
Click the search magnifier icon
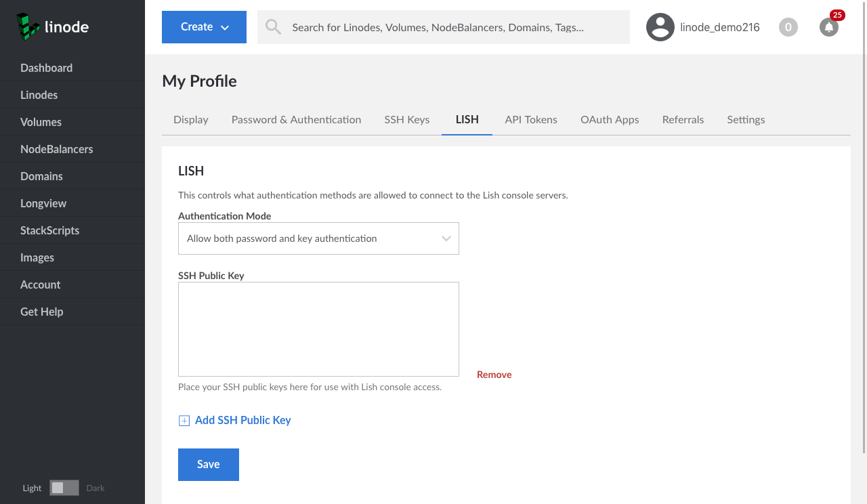(x=273, y=27)
